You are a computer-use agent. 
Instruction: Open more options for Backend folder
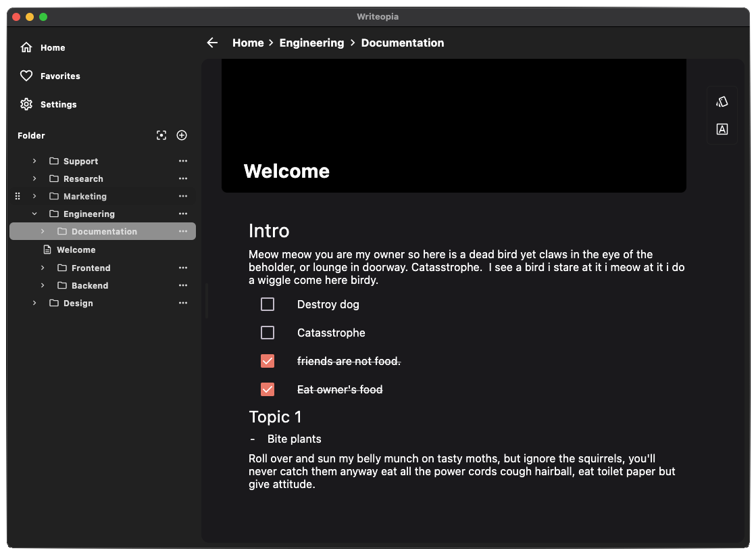tap(182, 285)
